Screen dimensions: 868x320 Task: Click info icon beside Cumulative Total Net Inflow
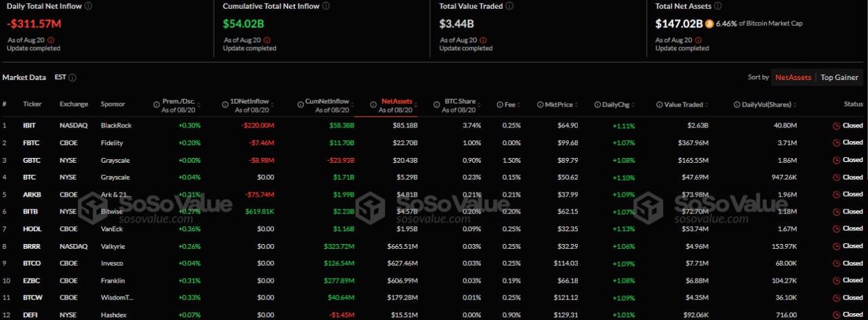(x=326, y=5)
